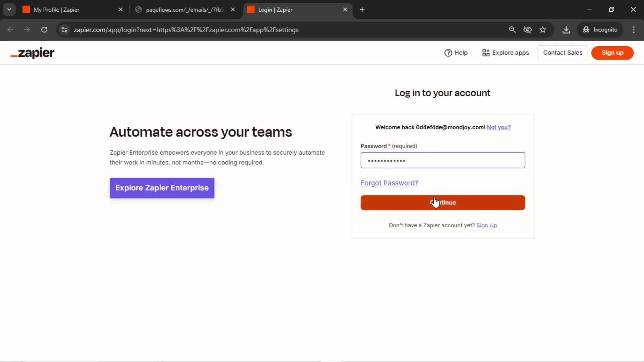The width and height of the screenshot is (644, 362).
Task: Click Explore Zapier Enterprise button
Action: [162, 188]
